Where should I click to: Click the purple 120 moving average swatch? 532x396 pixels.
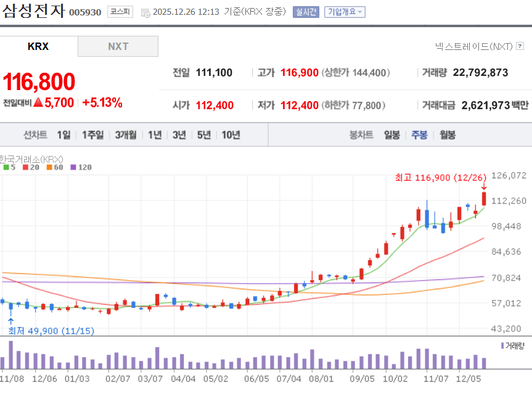pyautogui.click(x=73, y=167)
